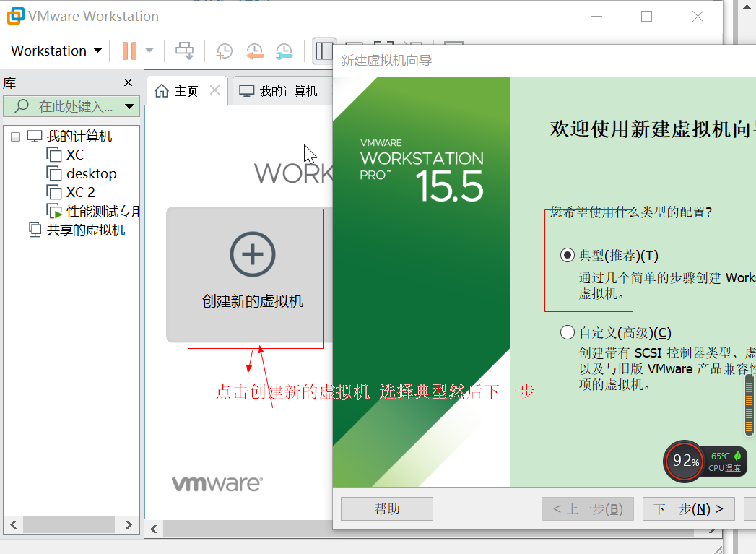Click the XC 2 VM icon

coord(54,192)
